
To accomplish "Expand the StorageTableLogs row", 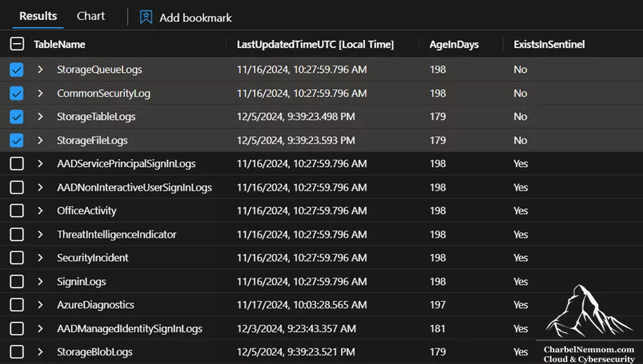I will pyautogui.click(x=40, y=116).
